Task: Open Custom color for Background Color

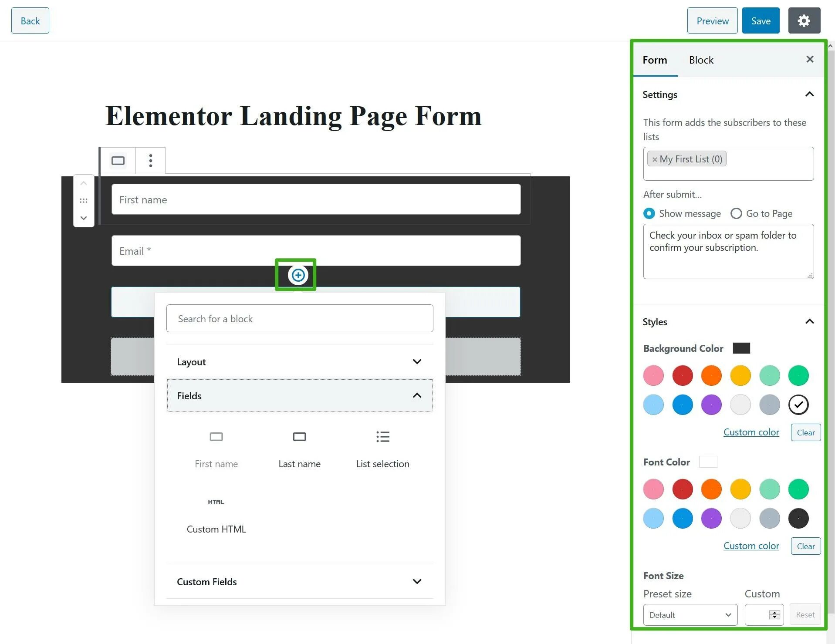Action: [751, 432]
